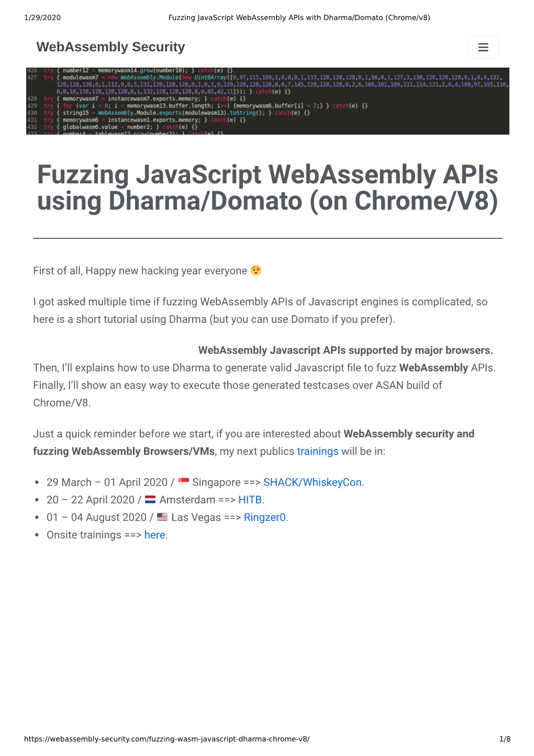Viewport: 534px width, 756px height.
Task: Click bold text about APIs supported by browsers
Action: click(345, 350)
